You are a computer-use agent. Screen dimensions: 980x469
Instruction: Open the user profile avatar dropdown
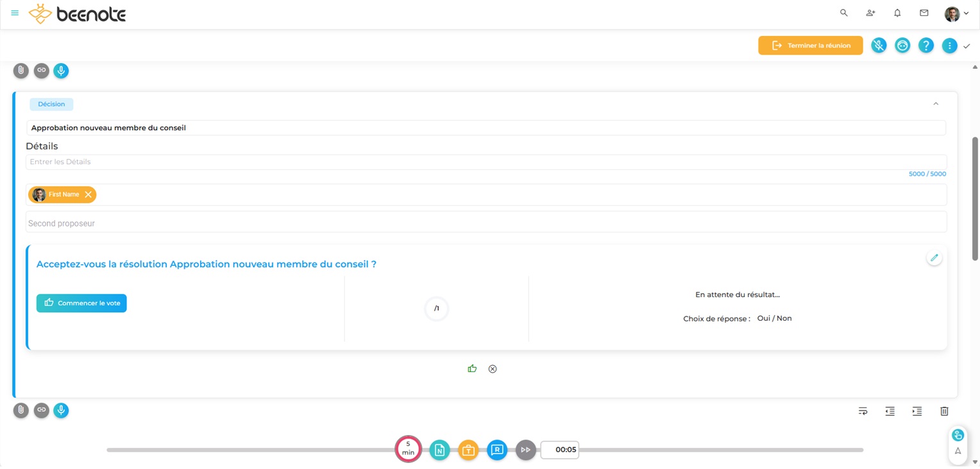pyautogui.click(x=956, y=13)
